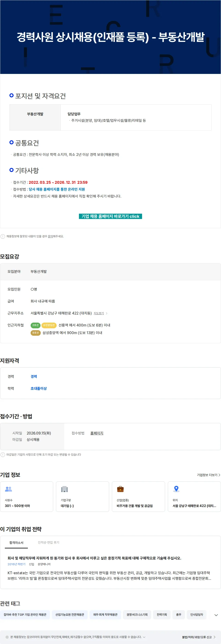Click the 회사 내규에 따름 salary value
Viewport: 221px width, 644px height.
click(43, 301)
